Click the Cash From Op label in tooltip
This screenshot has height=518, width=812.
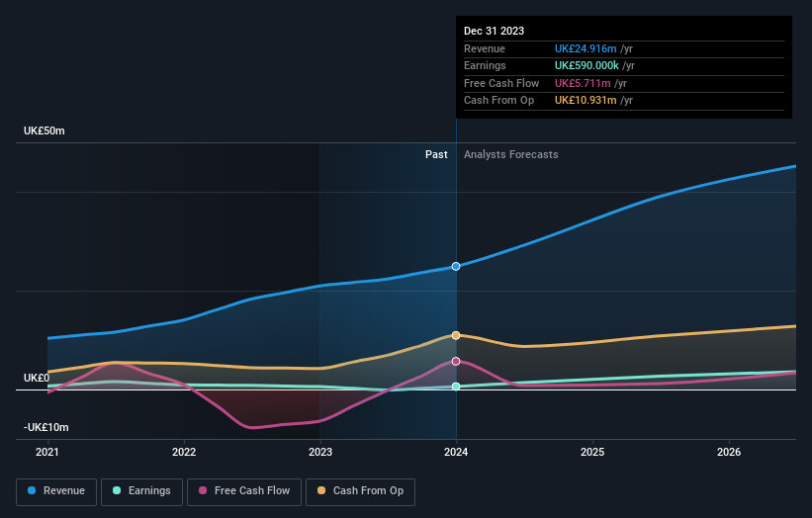pos(498,101)
